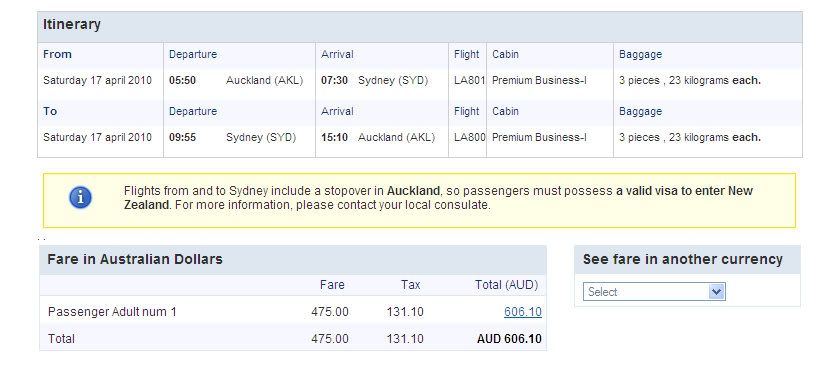
Task: Click the 05:50 departure time
Action: coord(182,80)
